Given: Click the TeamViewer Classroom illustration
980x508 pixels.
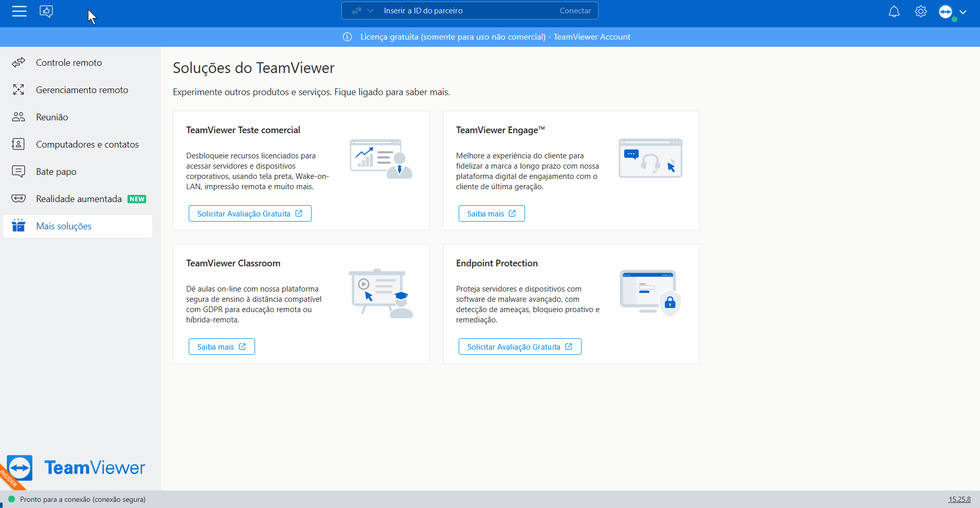Looking at the screenshot, I should coord(381,293).
